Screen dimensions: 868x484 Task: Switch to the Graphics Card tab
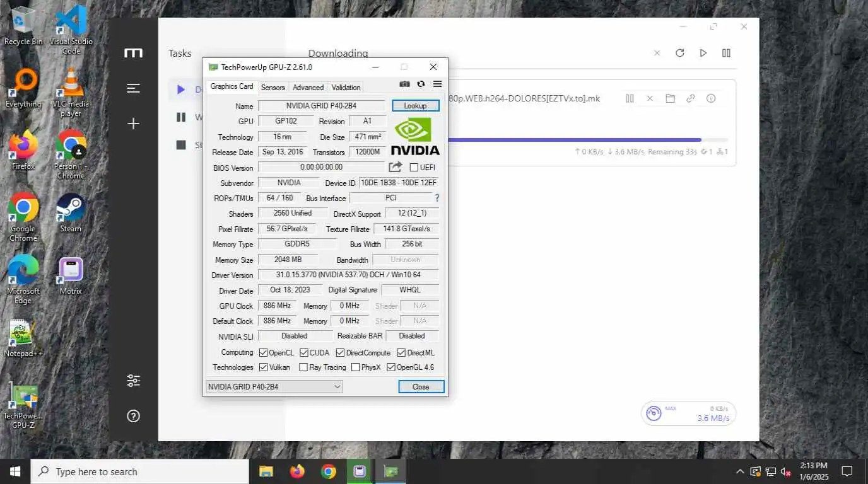coord(232,86)
